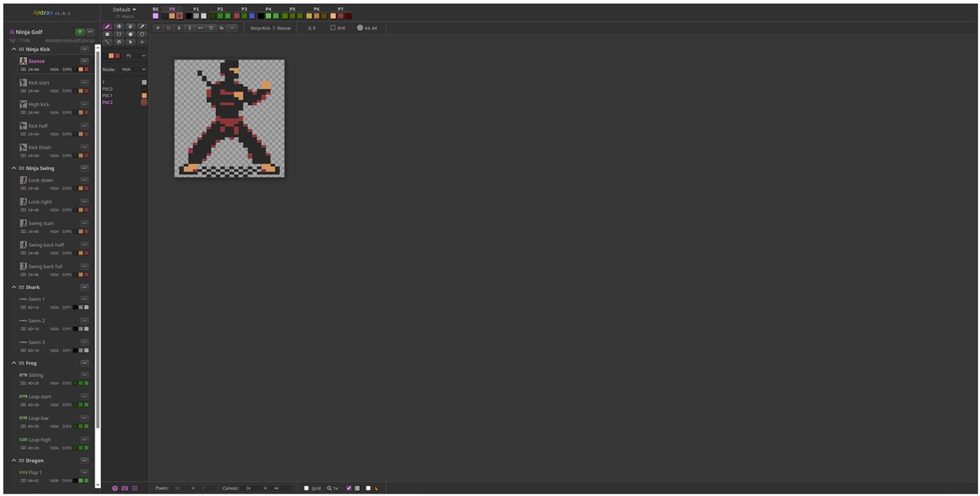This screenshot has height=496, width=980.
Task: Select the Fill bucket tool
Action: click(118, 26)
